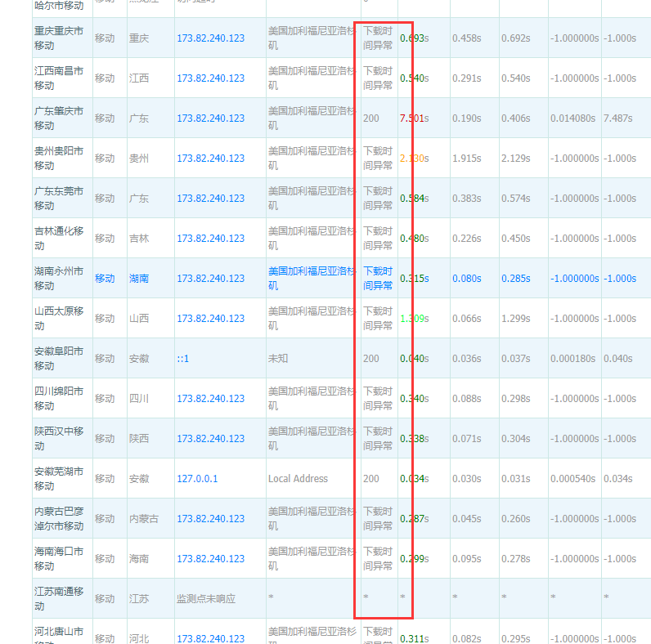Select the 重庆重庆市移动 node name
Screen dimensions: 651x644
pos(59,38)
